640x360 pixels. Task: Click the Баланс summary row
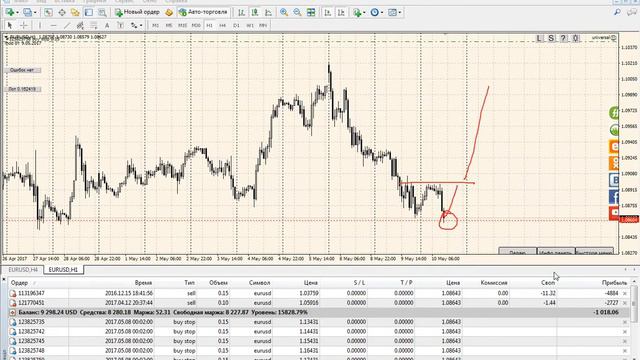(x=318, y=312)
